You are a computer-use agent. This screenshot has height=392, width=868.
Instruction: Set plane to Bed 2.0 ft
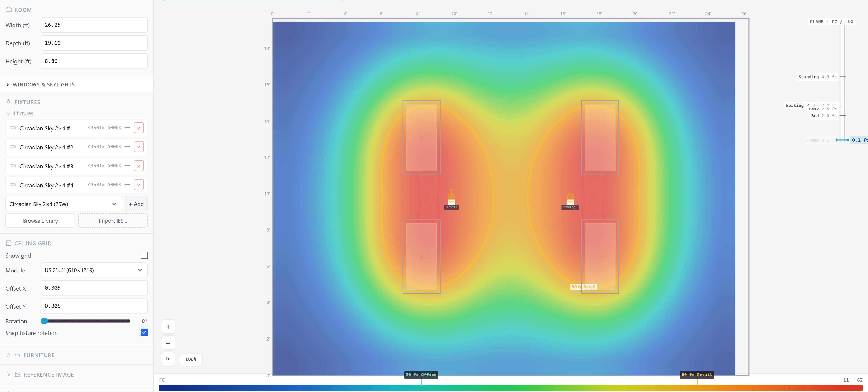pos(824,116)
